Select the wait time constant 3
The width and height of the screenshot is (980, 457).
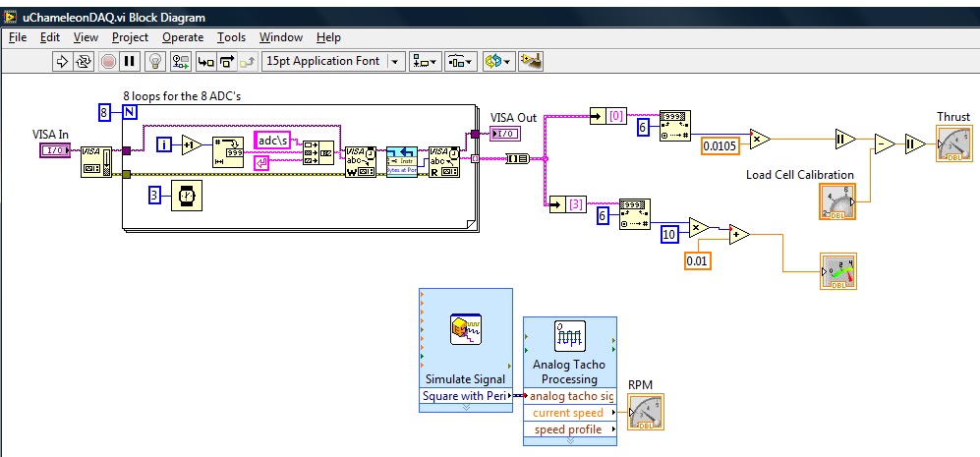click(x=154, y=195)
